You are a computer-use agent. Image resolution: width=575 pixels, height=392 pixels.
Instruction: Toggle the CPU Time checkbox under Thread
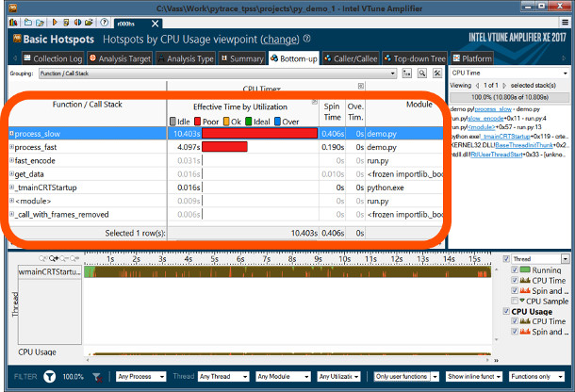pos(515,280)
